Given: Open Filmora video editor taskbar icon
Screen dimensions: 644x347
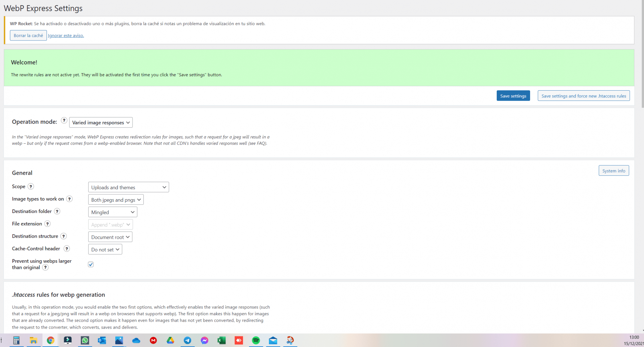Looking at the screenshot, I should [68, 340].
